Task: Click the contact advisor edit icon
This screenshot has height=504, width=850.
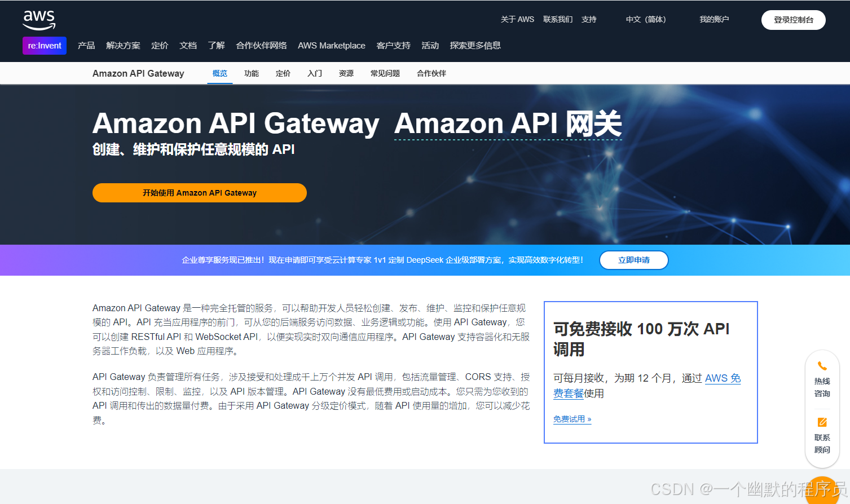Action: (822, 422)
